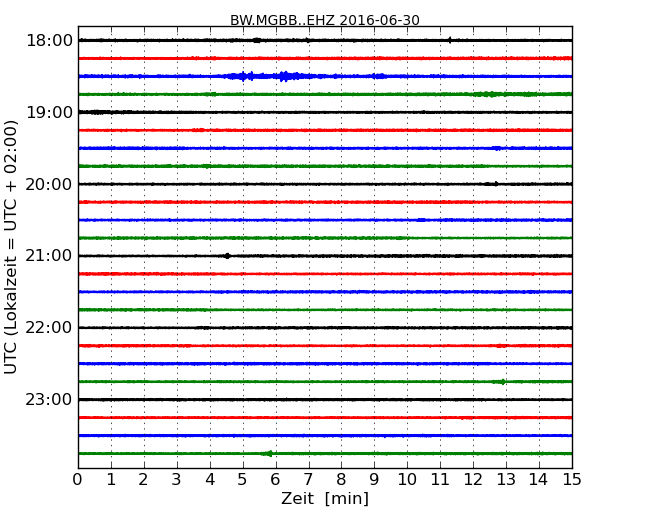
Task: Click the green event marker on the bottom 23:45 trace
Action: [x=268, y=454]
